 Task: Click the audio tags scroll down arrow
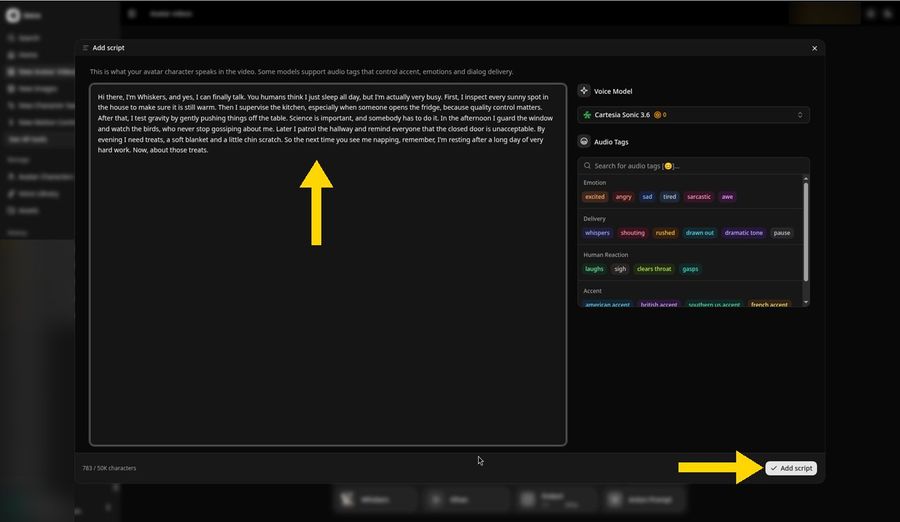(806, 302)
